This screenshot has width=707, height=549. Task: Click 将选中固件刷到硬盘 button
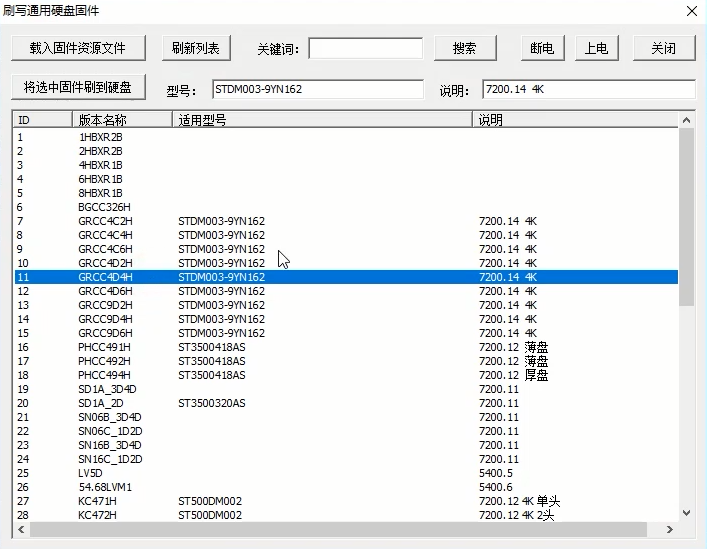pyautogui.click(x=78, y=88)
